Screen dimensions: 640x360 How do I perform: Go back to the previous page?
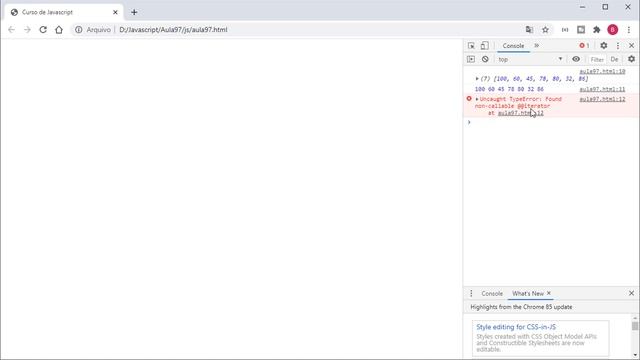tap(11, 30)
